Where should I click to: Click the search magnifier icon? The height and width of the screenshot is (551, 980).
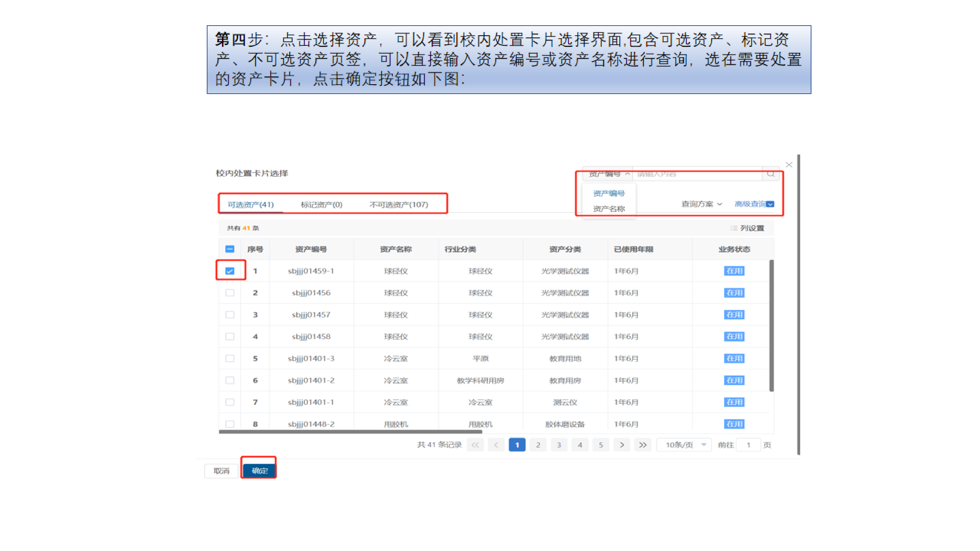pyautogui.click(x=770, y=174)
